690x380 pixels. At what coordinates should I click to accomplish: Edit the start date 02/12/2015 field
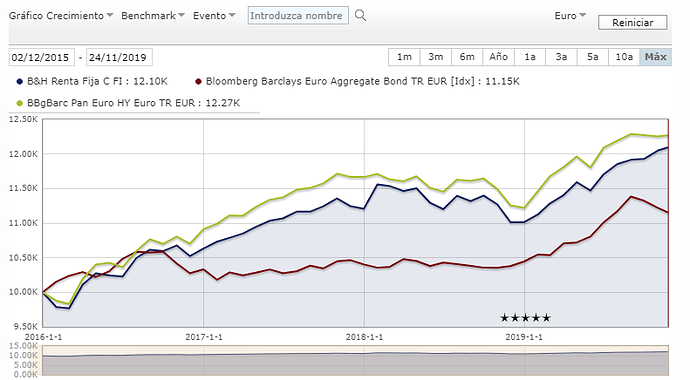click(x=42, y=57)
